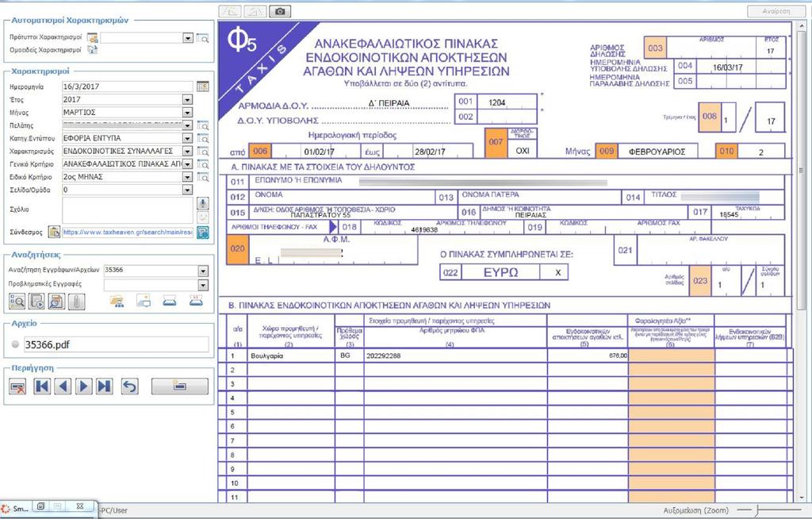Click the paste icon next to Σύνδεσμος

(x=54, y=232)
